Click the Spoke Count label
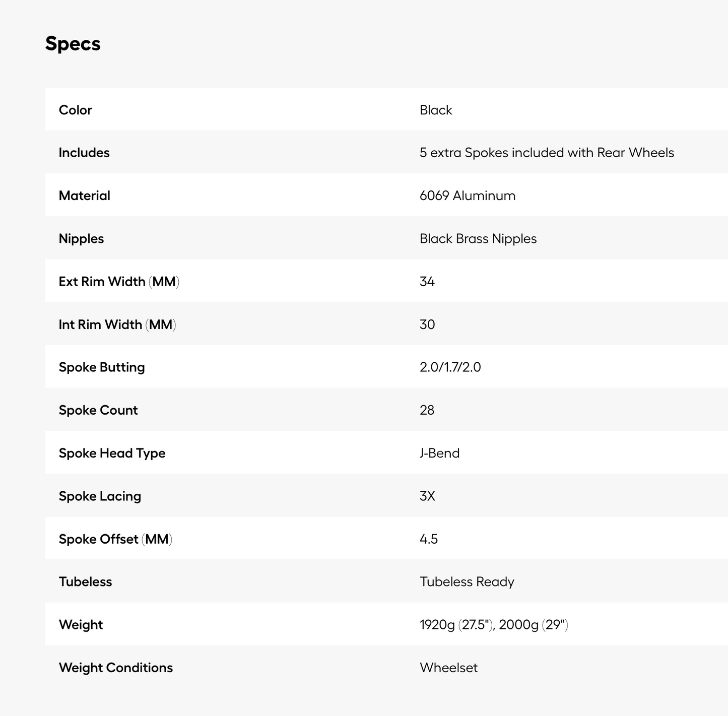 (x=98, y=410)
